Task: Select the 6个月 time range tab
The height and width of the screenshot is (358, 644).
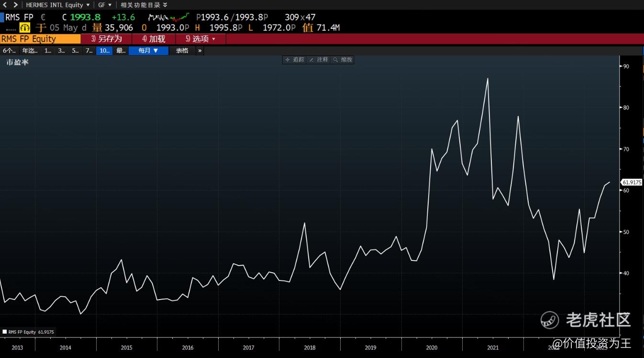Action: point(9,51)
